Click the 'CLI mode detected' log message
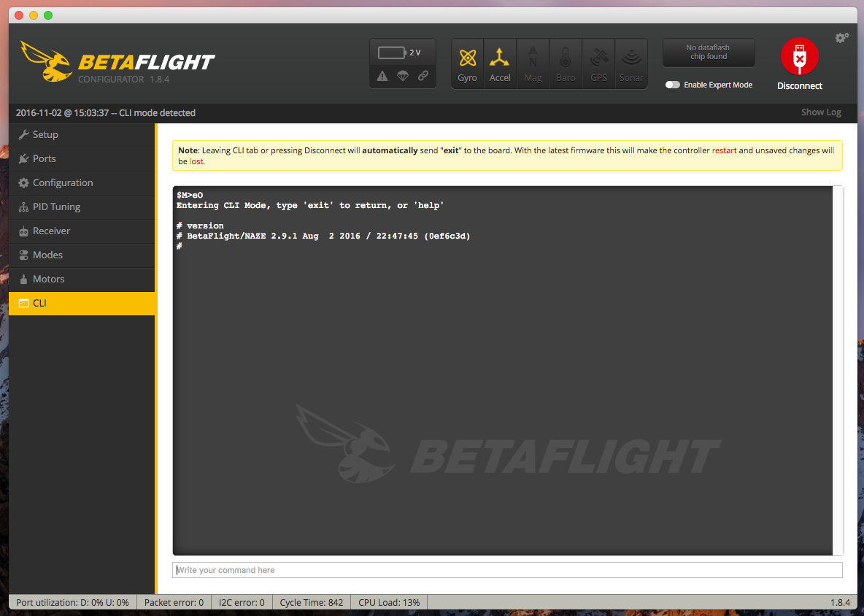The width and height of the screenshot is (864, 616). 158,113
